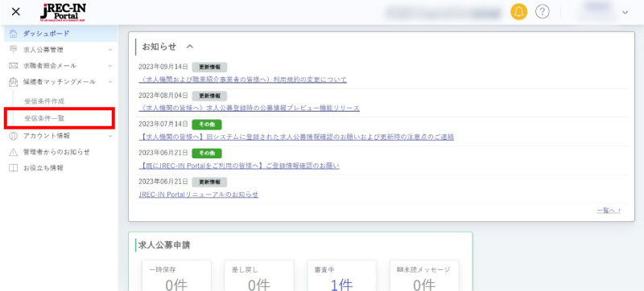Open help via the question mark icon
Image resolution: width=644 pixels, height=291 pixels.
tap(542, 12)
